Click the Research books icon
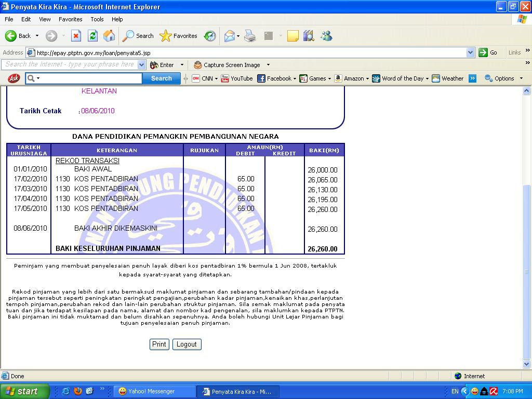 coord(309,36)
